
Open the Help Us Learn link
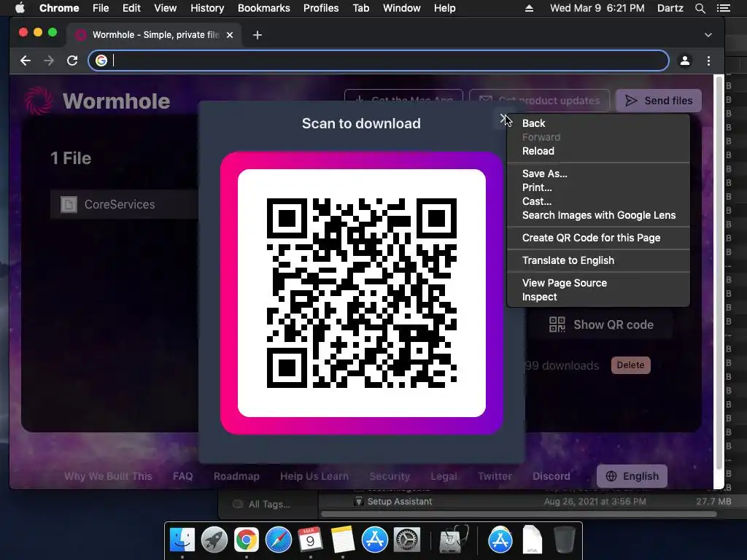(x=314, y=476)
